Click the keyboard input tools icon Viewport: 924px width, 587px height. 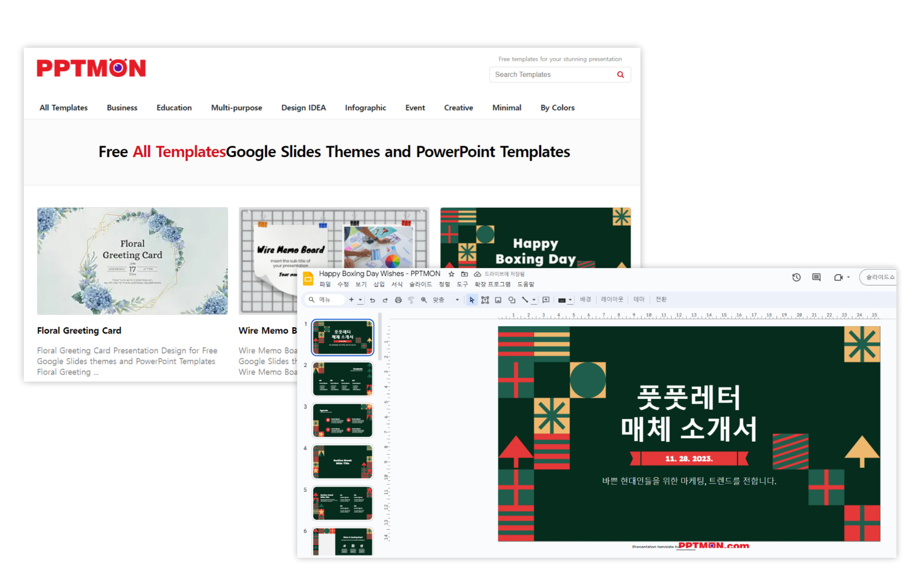pos(562,301)
